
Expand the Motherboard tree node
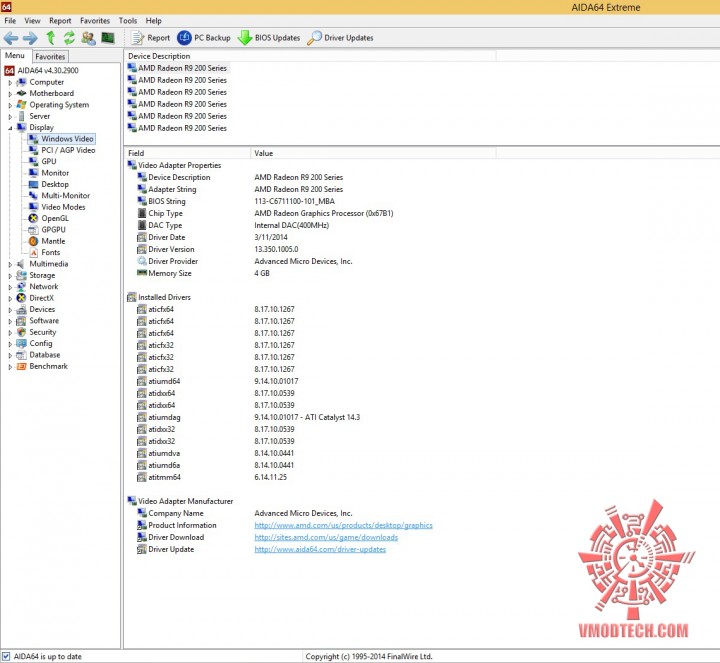pyautogui.click(x=10, y=94)
